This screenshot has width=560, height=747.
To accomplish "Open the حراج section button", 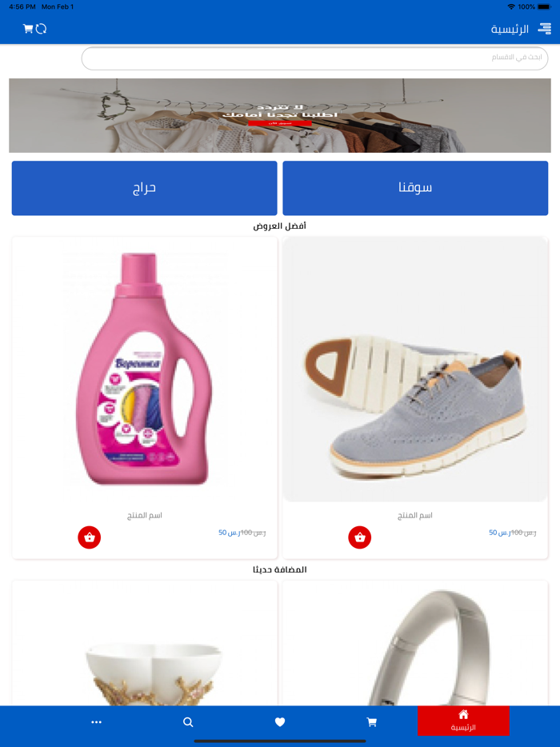I will (x=145, y=188).
